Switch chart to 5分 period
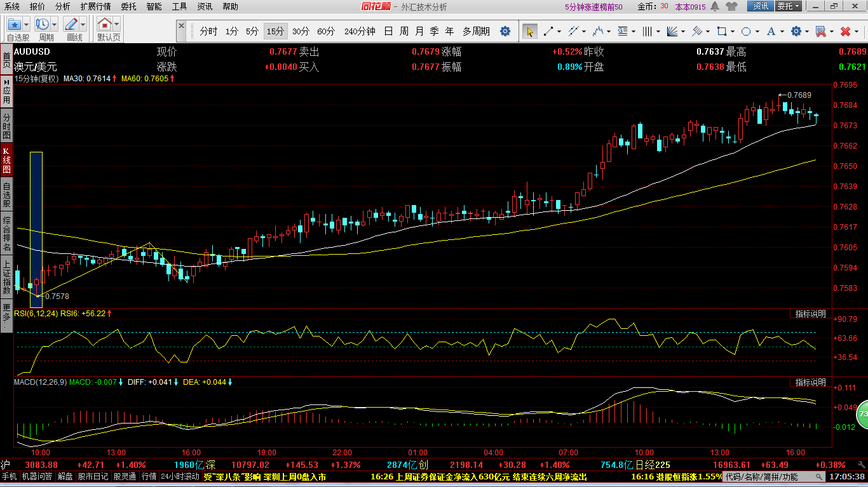 tap(252, 31)
